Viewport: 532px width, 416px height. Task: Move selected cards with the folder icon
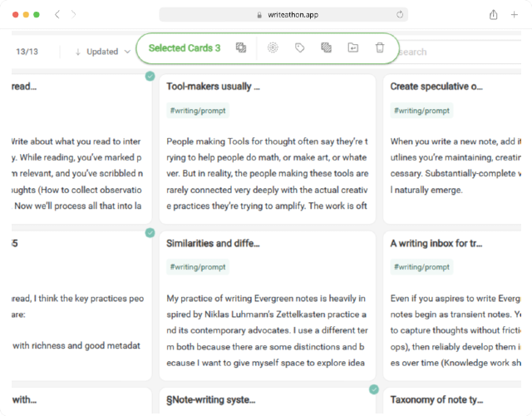(353, 47)
